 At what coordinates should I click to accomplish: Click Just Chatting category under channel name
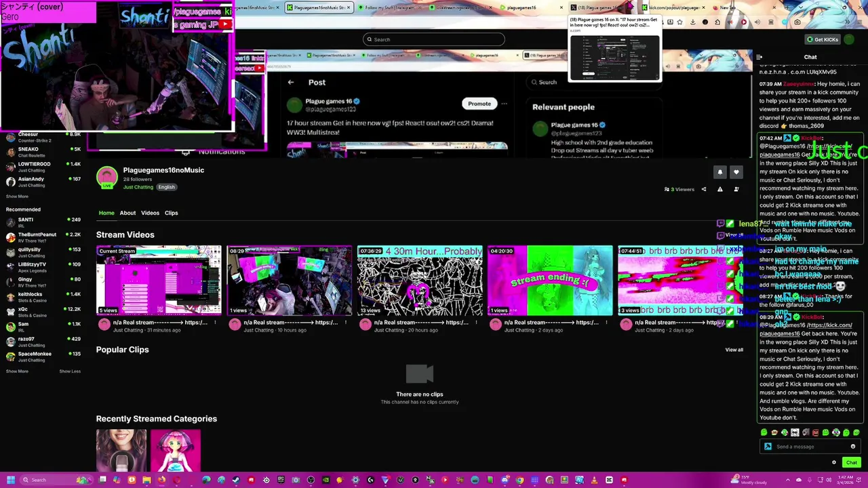point(138,187)
